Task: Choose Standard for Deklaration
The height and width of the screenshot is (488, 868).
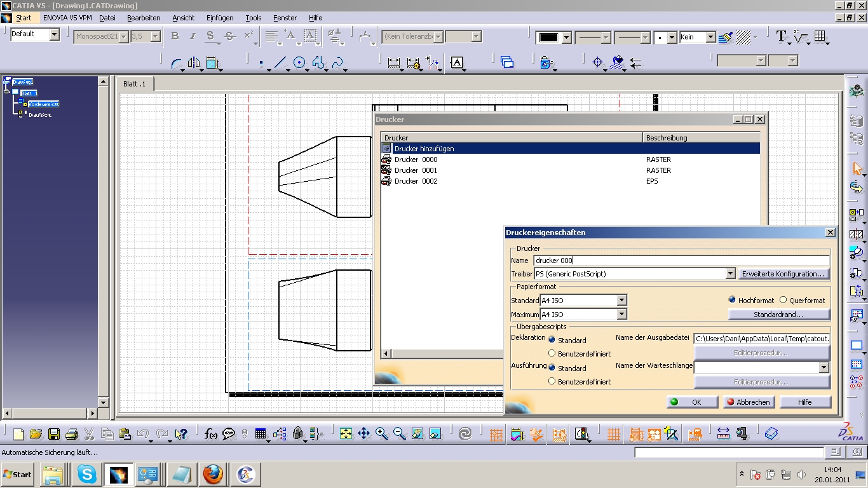Action: 552,340
